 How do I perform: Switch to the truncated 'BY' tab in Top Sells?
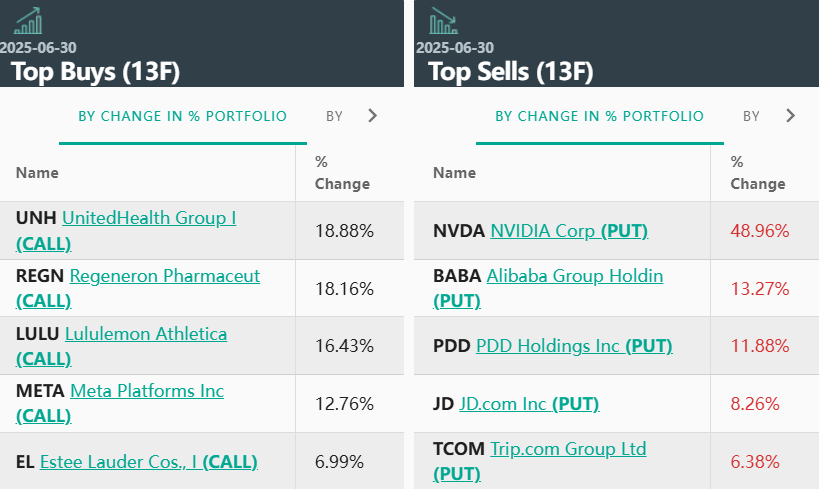(x=751, y=116)
